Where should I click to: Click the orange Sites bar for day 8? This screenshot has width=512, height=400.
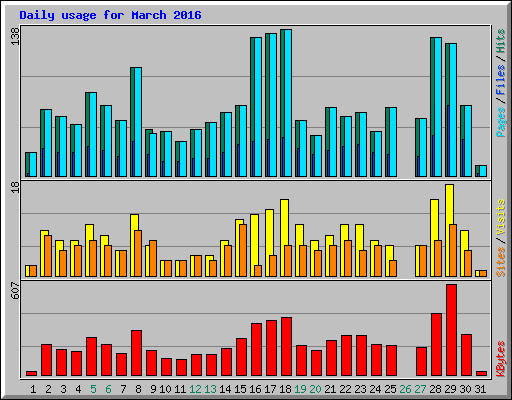pos(138,253)
